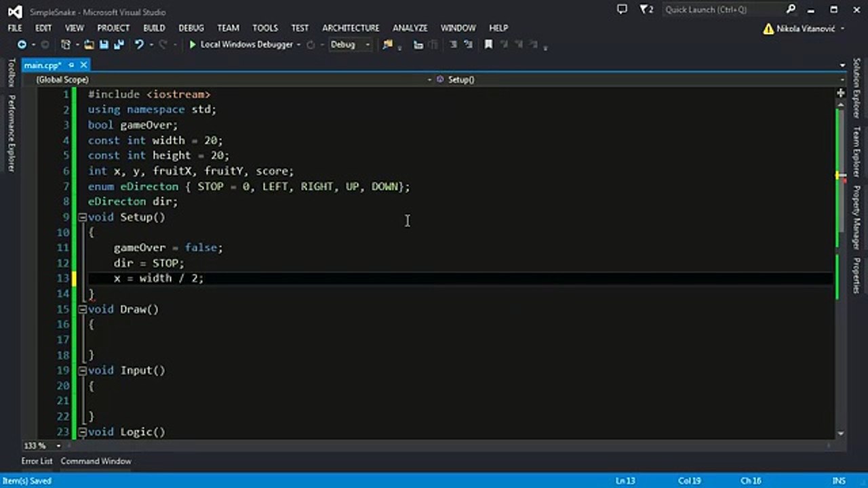Viewport: 868px width, 488px height.
Task: Open the DEBUG menu
Action: click(x=191, y=28)
